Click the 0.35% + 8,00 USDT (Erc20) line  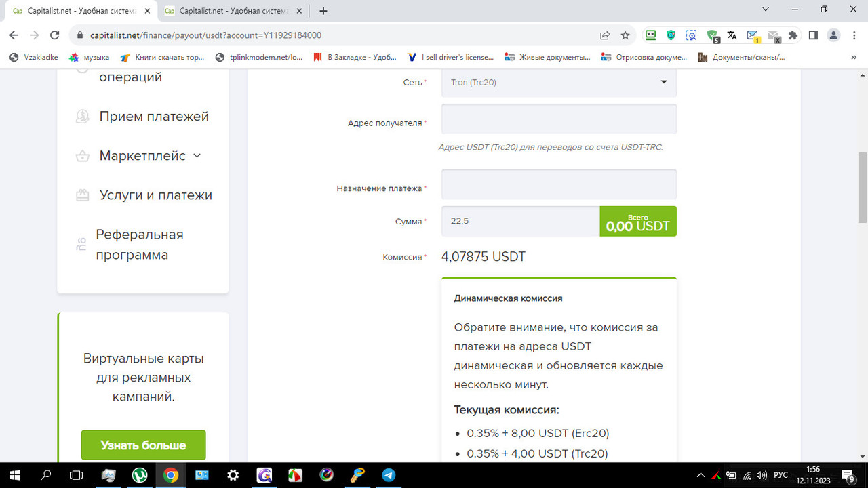pos(538,433)
